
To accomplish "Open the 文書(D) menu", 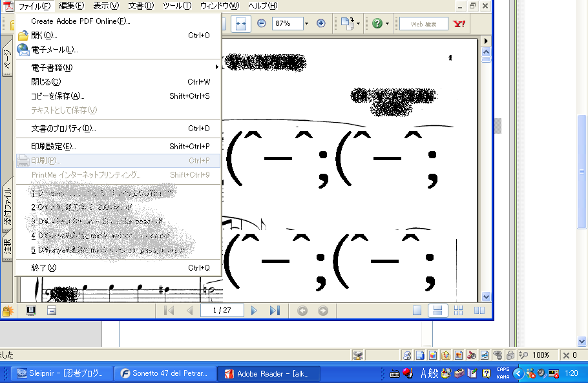I will click(x=141, y=6).
